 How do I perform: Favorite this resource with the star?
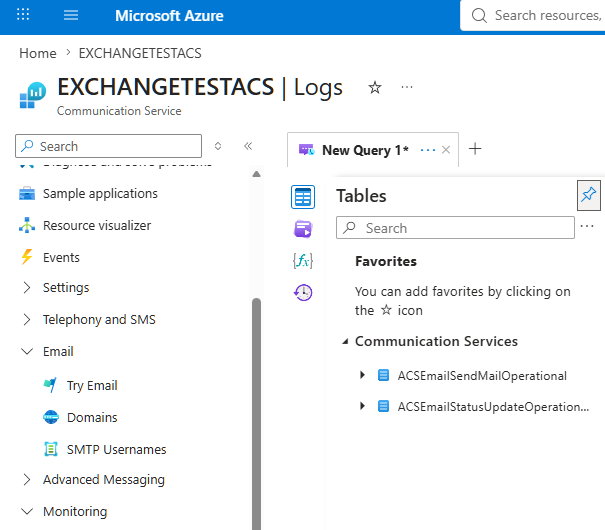pos(375,88)
